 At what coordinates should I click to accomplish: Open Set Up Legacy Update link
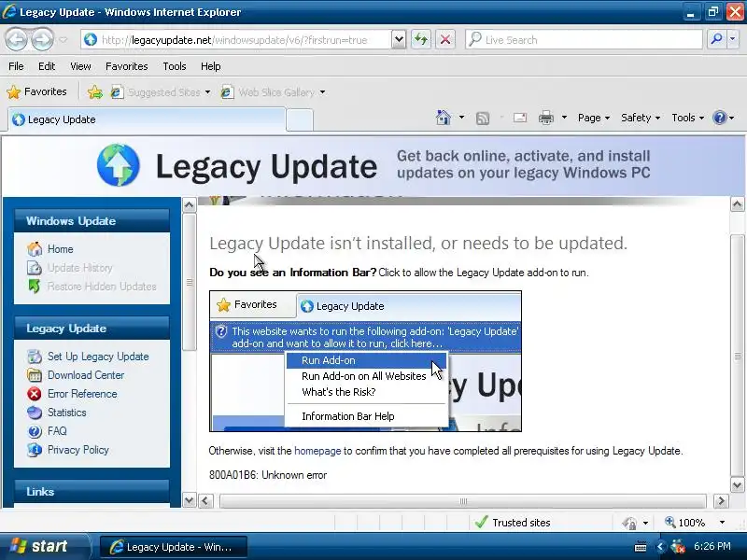click(x=98, y=357)
